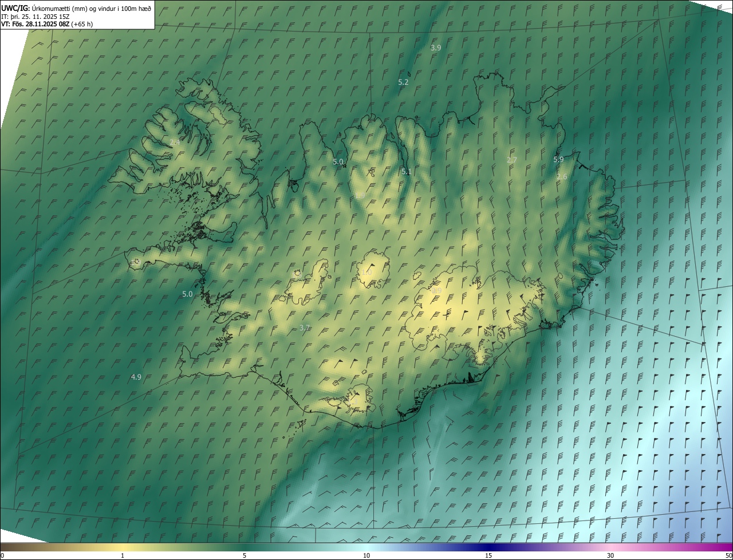Click the 50 tick label on the color scale
This screenshot has width=733, height=560.
click(728, 556)
